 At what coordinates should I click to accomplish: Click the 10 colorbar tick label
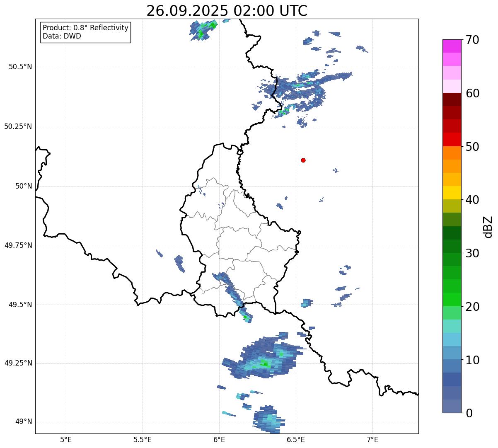tap(472, 360)
